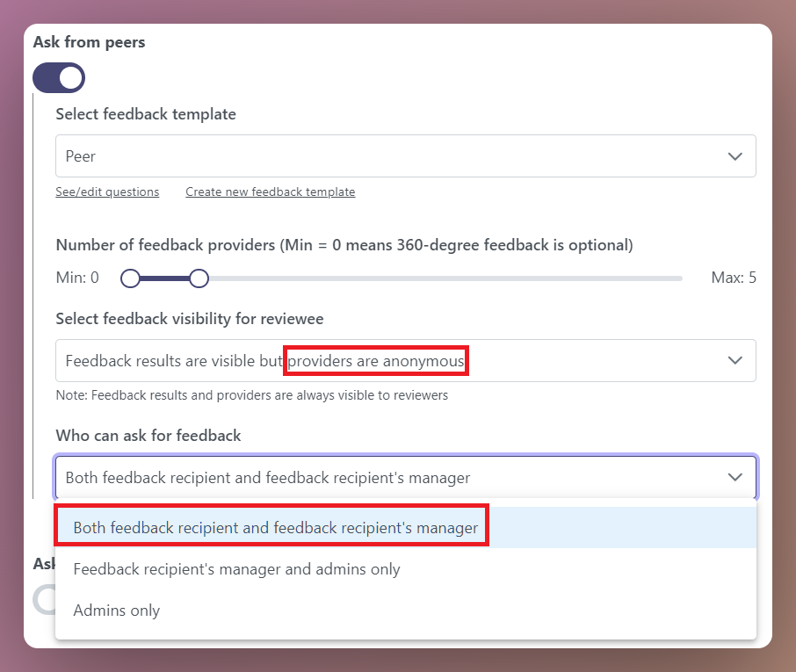Click 'Create new feedback template'

point(270,191)
